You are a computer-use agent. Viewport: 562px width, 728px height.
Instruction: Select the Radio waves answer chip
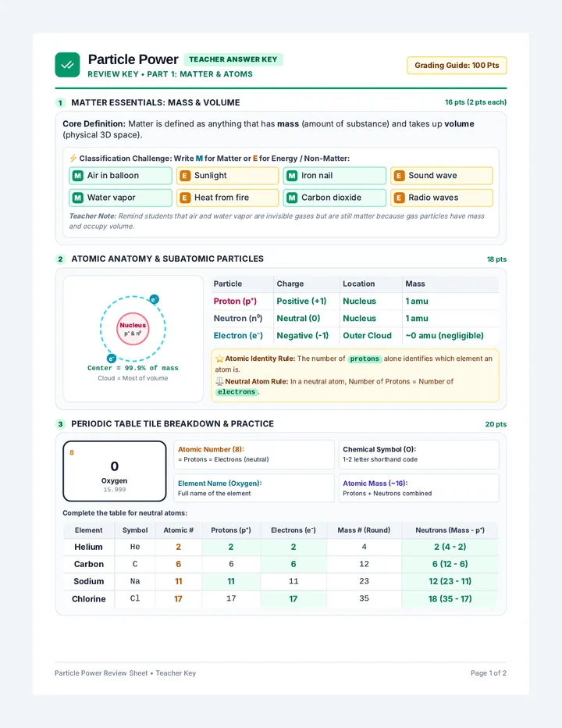(x=442, y=198)
